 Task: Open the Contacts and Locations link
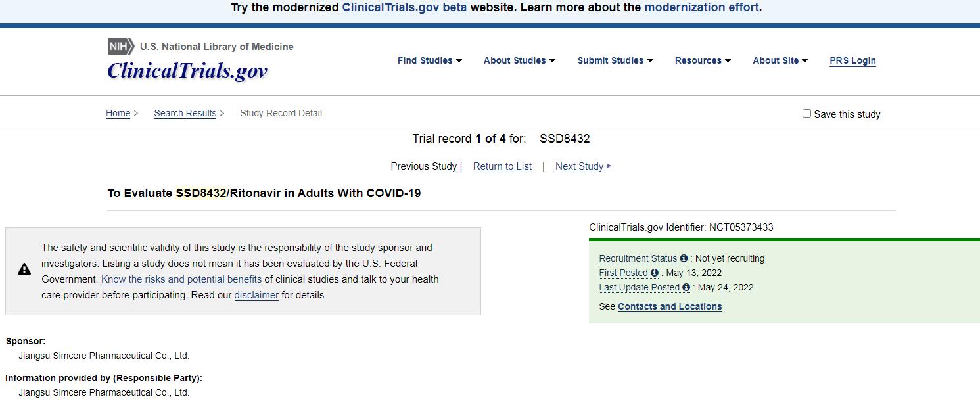pyautogui.click(x=670, y=306)
